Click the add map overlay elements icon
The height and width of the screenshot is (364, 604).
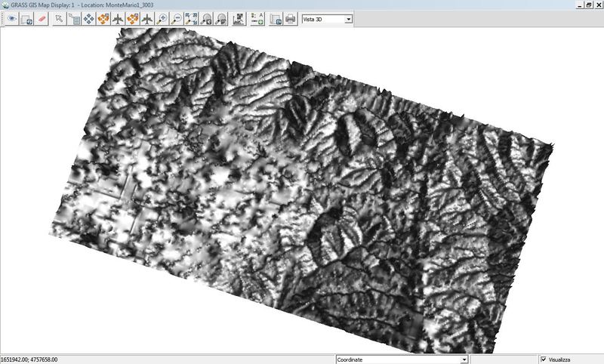[257, 19]
